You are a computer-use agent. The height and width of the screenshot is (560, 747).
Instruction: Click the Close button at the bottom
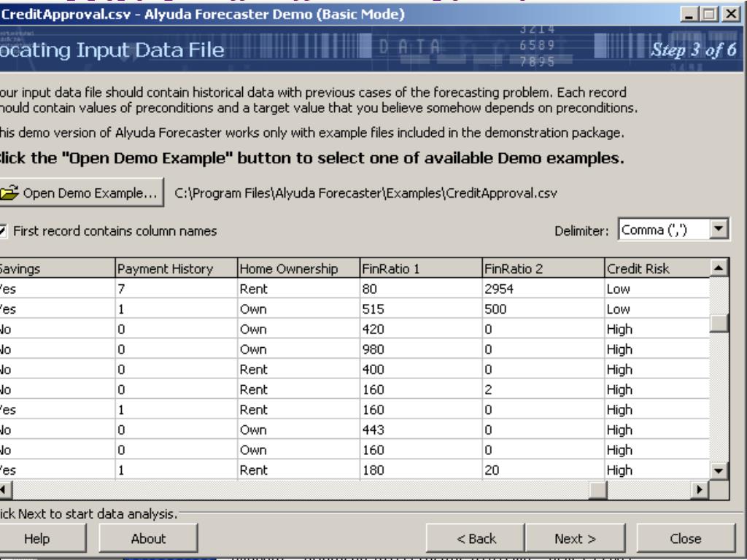point(686,539)
